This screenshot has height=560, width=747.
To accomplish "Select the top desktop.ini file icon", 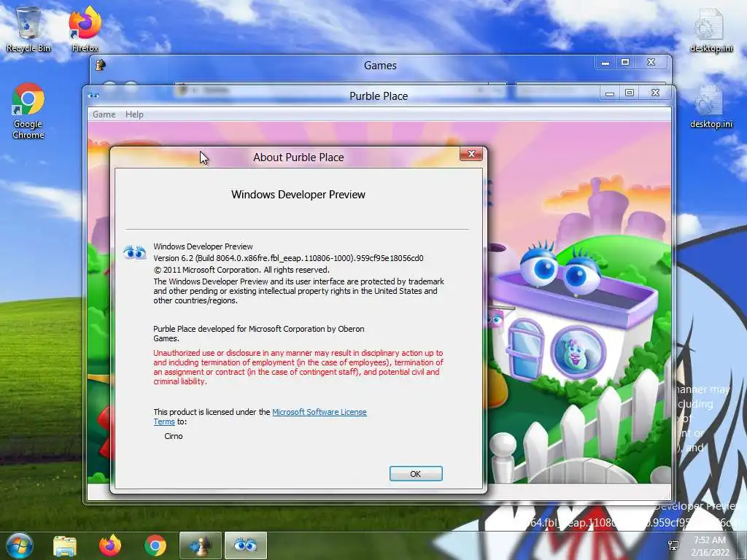I will click(x=711, y=29).
